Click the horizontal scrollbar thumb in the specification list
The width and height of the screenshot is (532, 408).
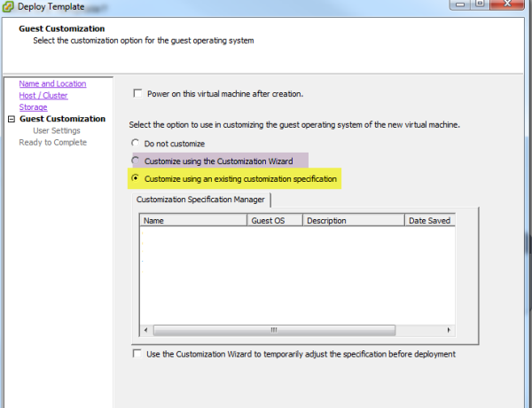coord(273,328)
